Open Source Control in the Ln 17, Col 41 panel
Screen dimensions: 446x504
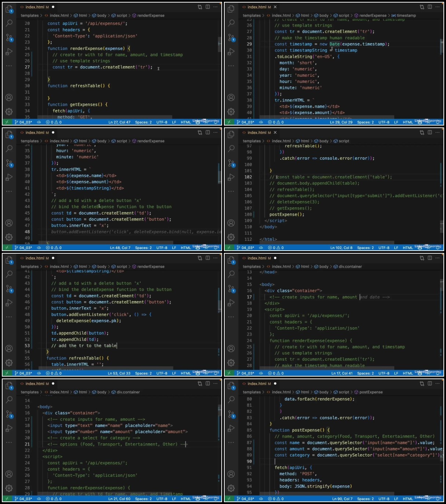pyautogui.click(x=231, y=289)
